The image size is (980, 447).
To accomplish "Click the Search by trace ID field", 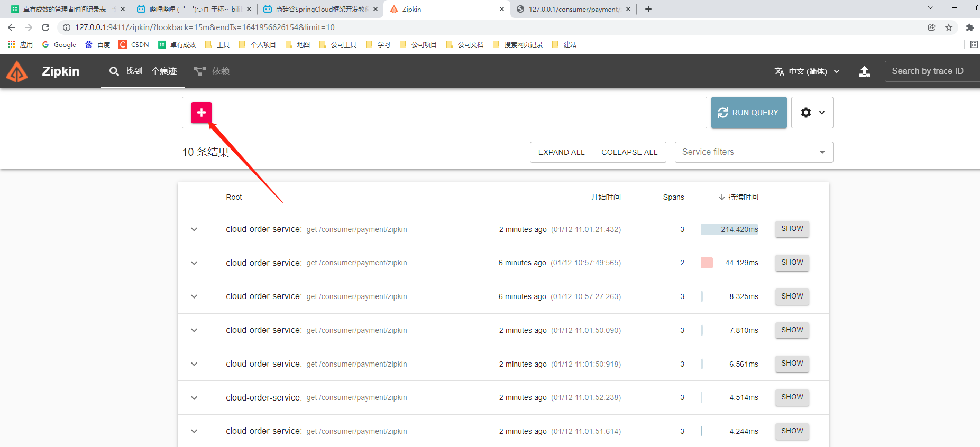I will point(932,71).
